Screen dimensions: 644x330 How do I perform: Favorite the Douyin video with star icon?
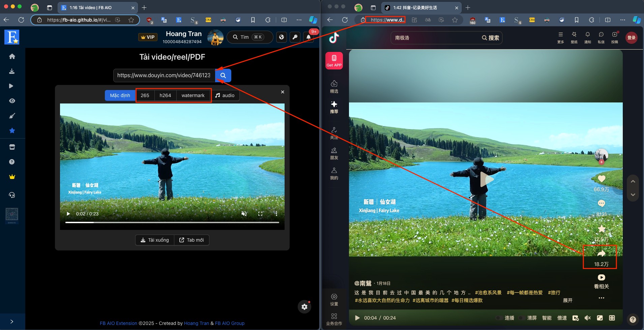pyautogui.click(x=602, y=229)
